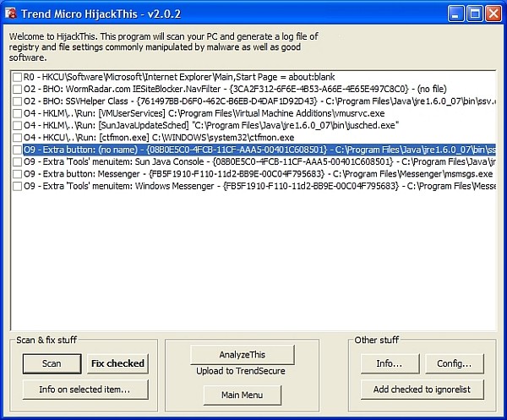Viewport: 507px width, 420px height.
Task: Check the R0 Start Page entry checkbox
Action: (x=18, y=77)
